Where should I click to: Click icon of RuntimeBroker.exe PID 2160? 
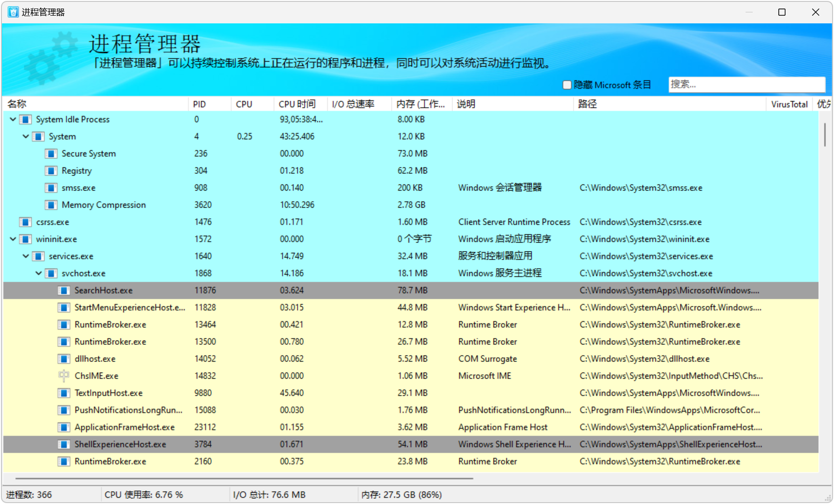click(x=64, y=461)
